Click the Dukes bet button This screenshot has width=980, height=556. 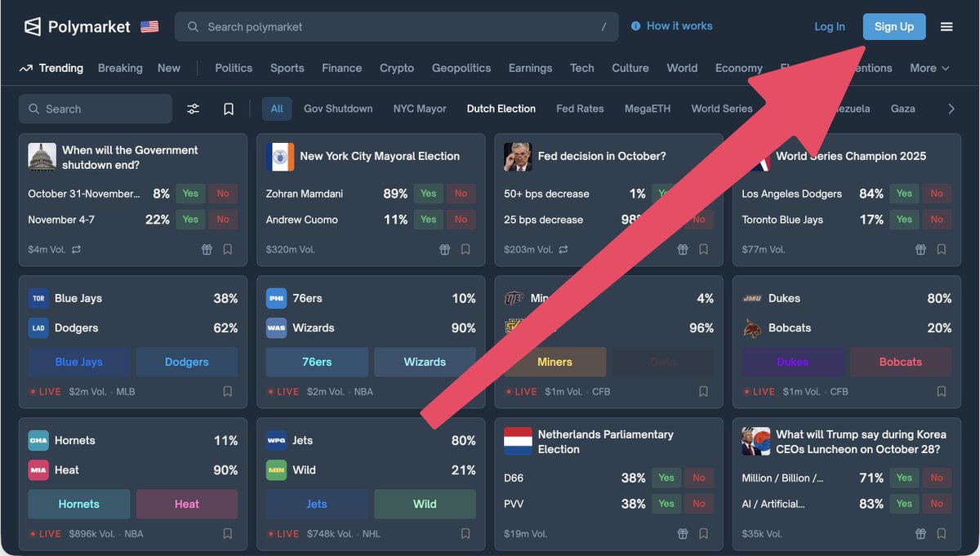coord(793,362)
